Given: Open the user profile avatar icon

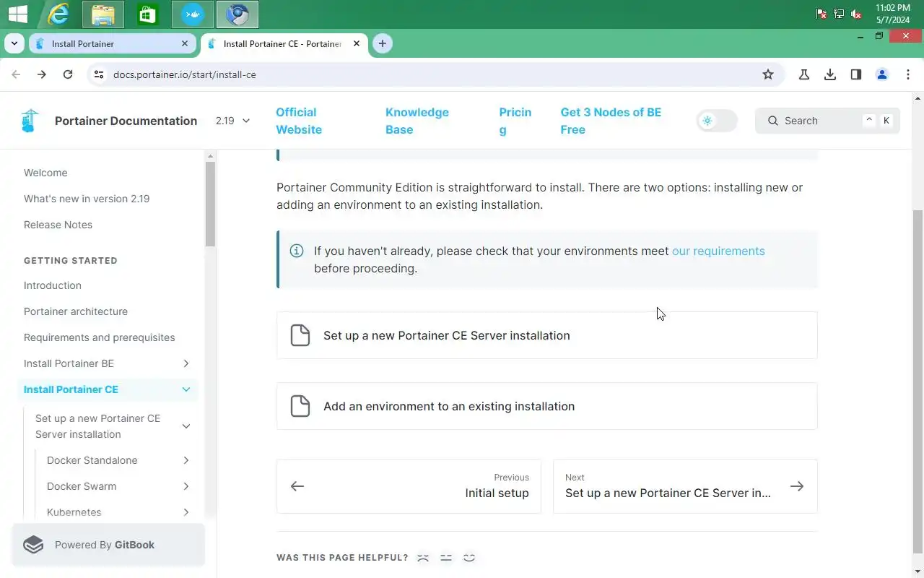Looking at the screenshot, I should pyautogui.click(x=882, y=74).
